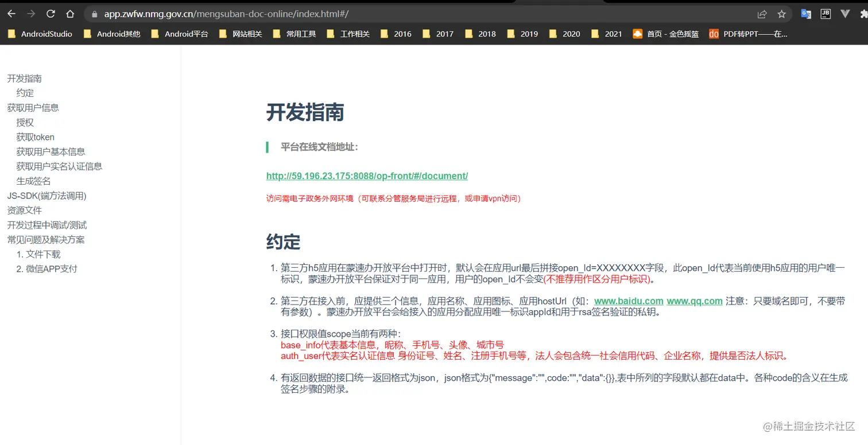Open the 2017 bookmark folder
The width and height of the screenshot is (868, 445).
[x=438, y=34]
